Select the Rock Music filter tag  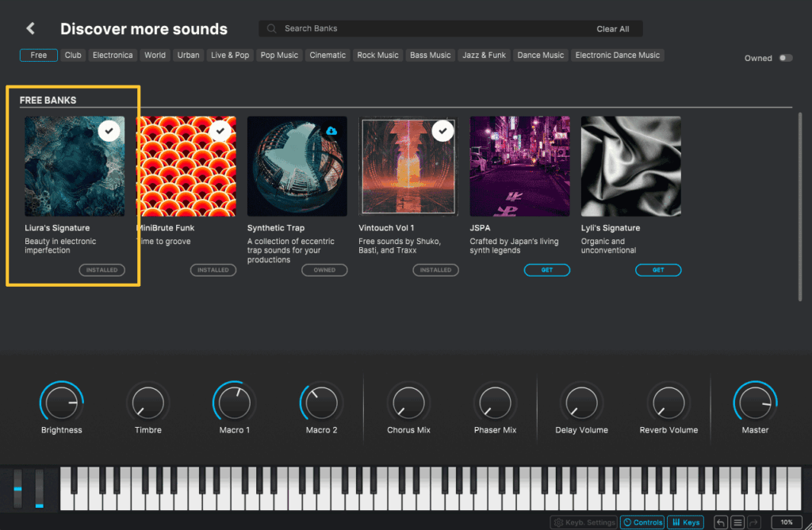(x=378, y=55)
